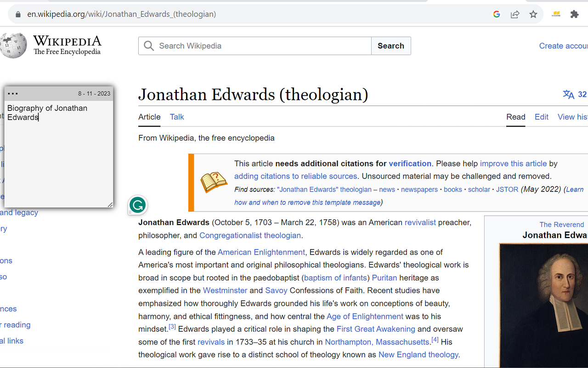Follow the New England theology link
Screen dimensions: 588x368
point(418,355)
